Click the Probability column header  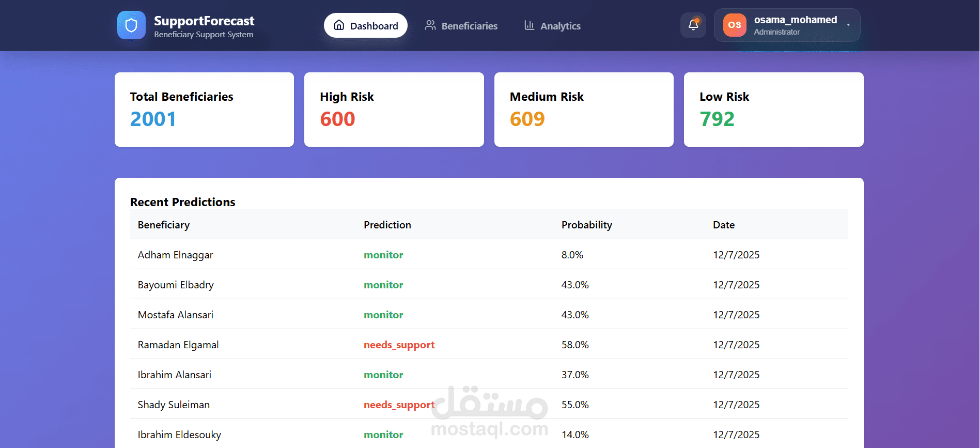click(x=587, y=225)
